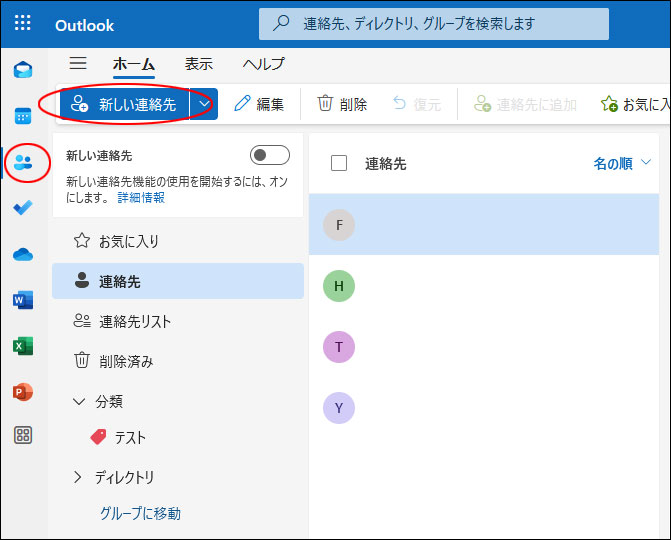Expand the ディレクトリ tree section
Viewport: 671px width, 540px height.
pos(77,477)
